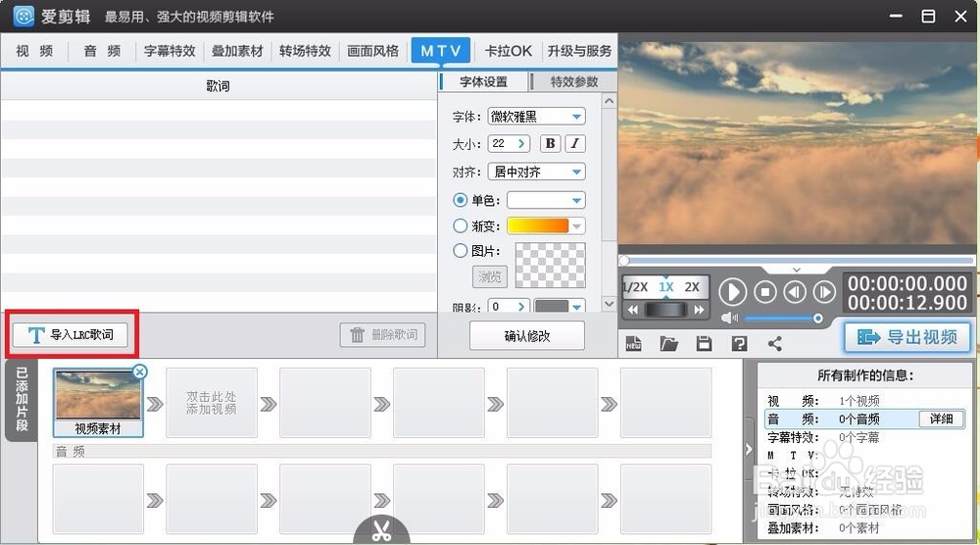Click the playback speed slider knob
The height and width of the screenshot is (545, 980).
665,310
